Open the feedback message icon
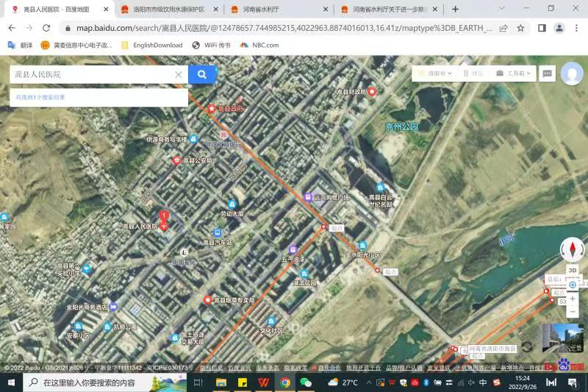 (x=547, y=74)
